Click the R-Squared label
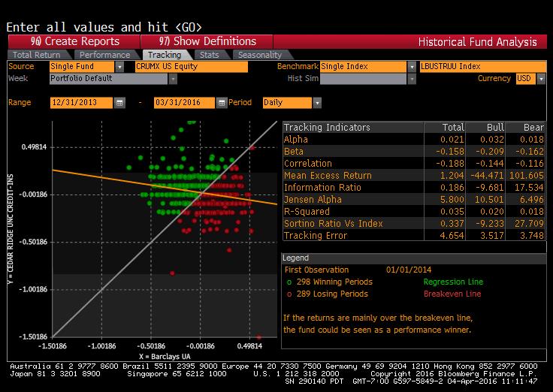Screen dimensions: 553x392 pos(307,212)
